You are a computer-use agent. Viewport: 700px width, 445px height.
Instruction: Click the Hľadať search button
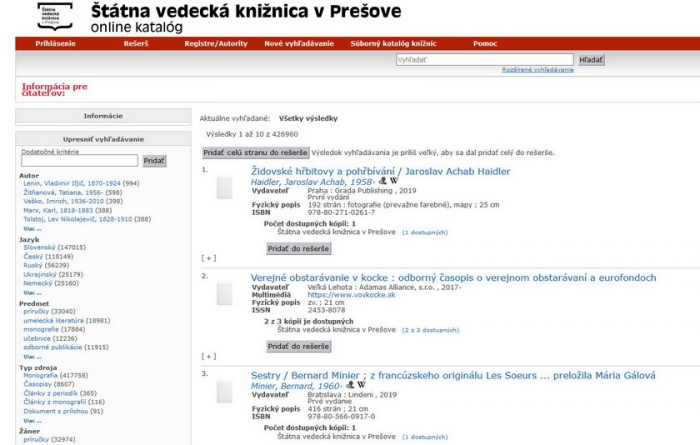coord(591,60)
